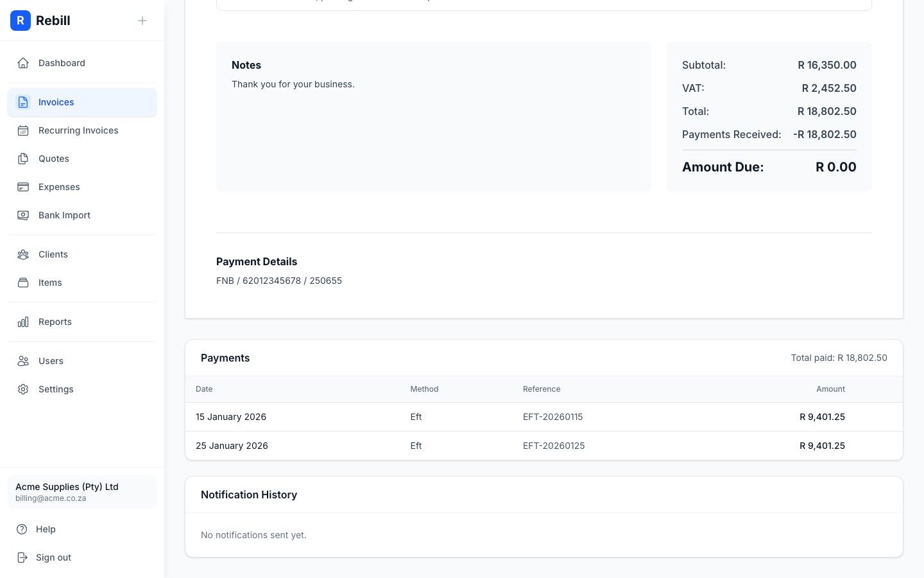Click No notifications sent yet. text
This screenshot has width=924, height=578.
pyautogui.click(x=253, y=535)
